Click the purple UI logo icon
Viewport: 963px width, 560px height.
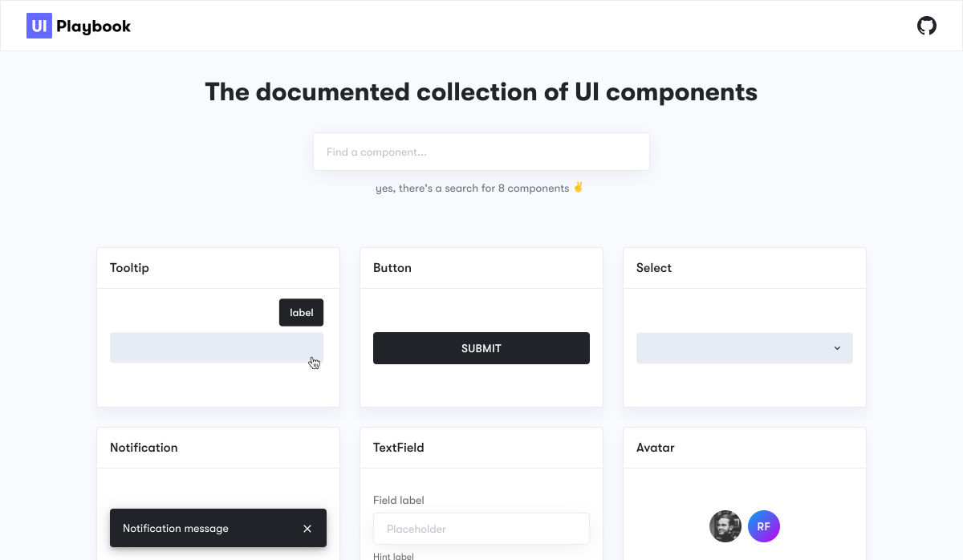click(x=39, y=26)
